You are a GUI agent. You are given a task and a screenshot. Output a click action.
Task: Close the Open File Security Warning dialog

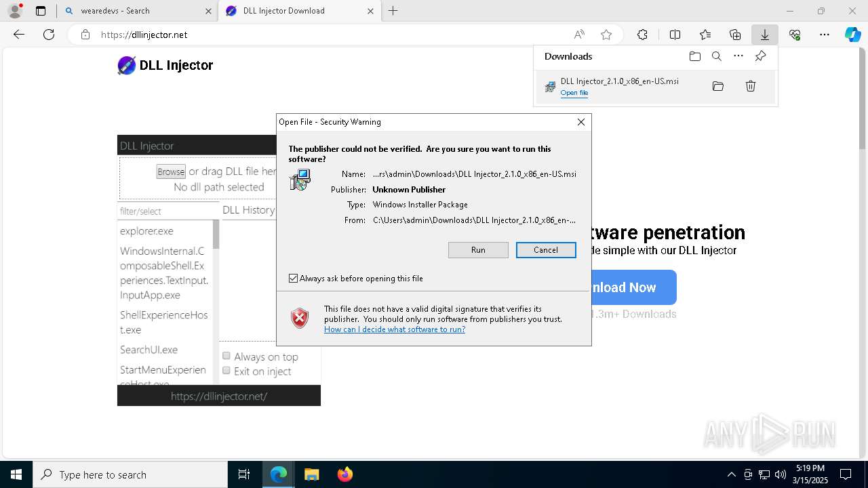pos(581,122)
